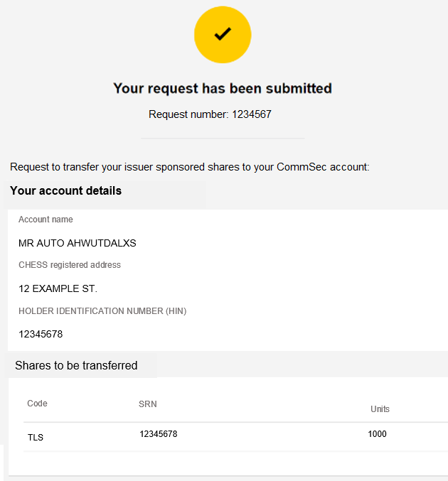This screenshot has width=448, height=481.
Task: Click the 'CHESS registered address' label
Action: coord(70,265)
